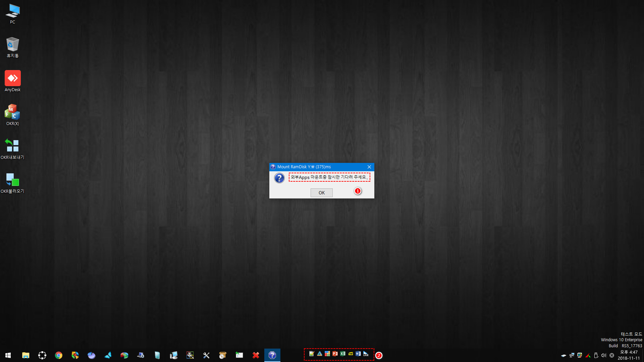Click the drive tray icon

pyautogui.click(x=563, y=355)
